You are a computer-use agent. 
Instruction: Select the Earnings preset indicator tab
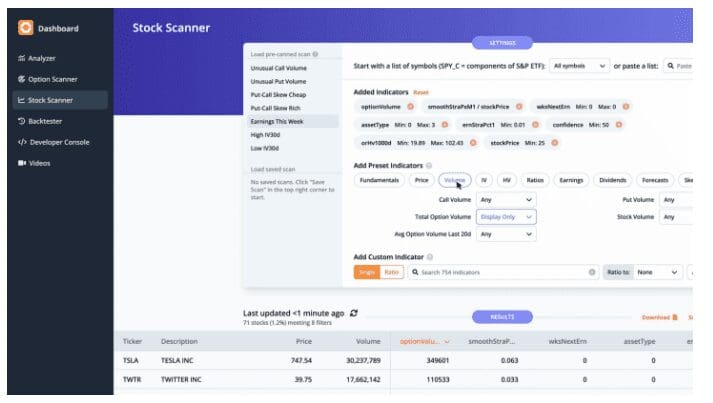pyautogui.click(x=571, y=180)
